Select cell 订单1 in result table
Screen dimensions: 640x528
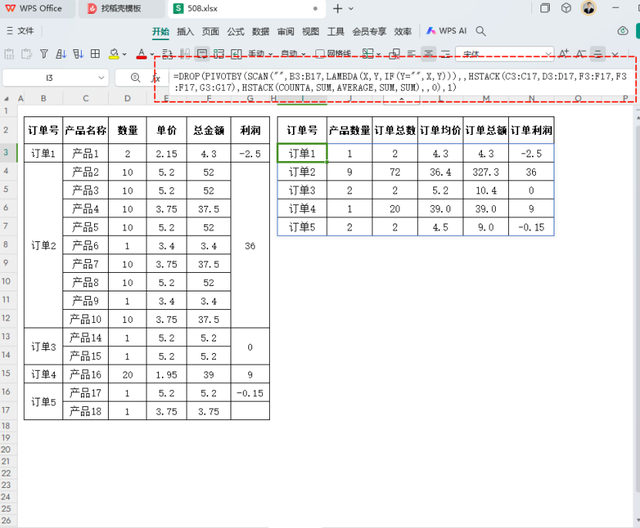click(302, 153)
